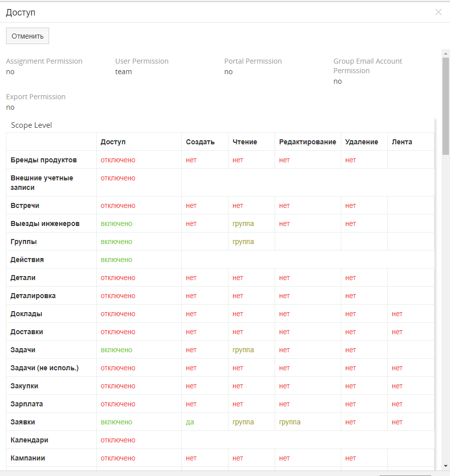Click the Удаление column header
This screenshot has height=476, width=450.
point(361,142)
